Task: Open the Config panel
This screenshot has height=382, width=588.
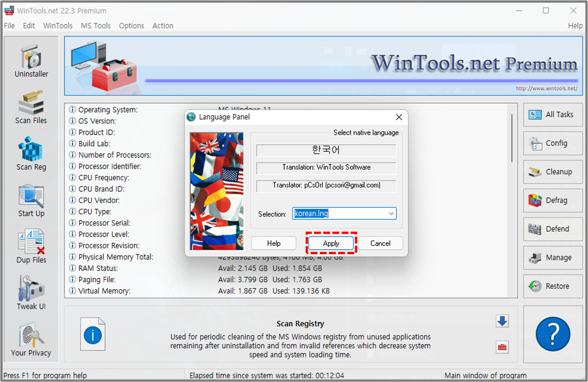Action: point(552,143)
